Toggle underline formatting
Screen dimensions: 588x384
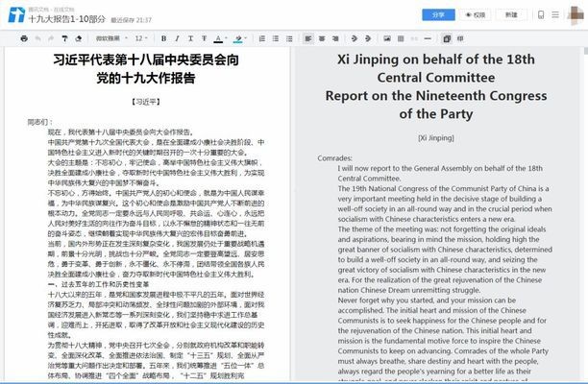pos(190,38)
